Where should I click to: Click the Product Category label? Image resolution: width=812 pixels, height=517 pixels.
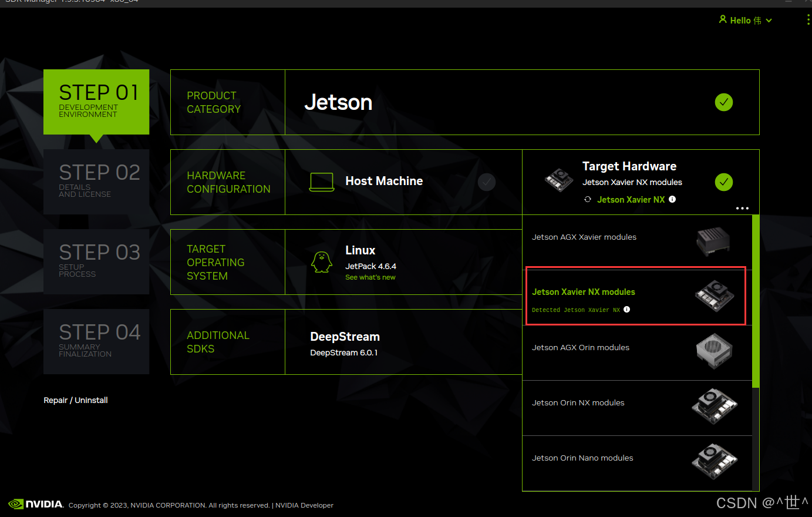(x=214, y=102)
